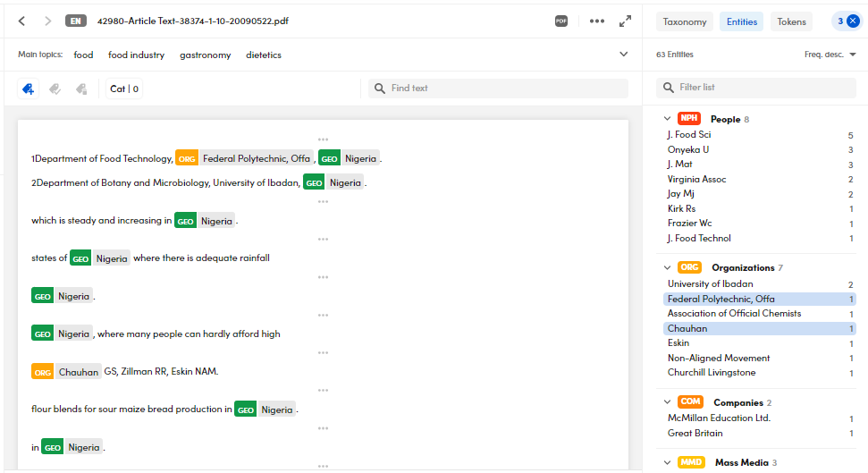Click the Cat | 0 button

tap(124, 89)
